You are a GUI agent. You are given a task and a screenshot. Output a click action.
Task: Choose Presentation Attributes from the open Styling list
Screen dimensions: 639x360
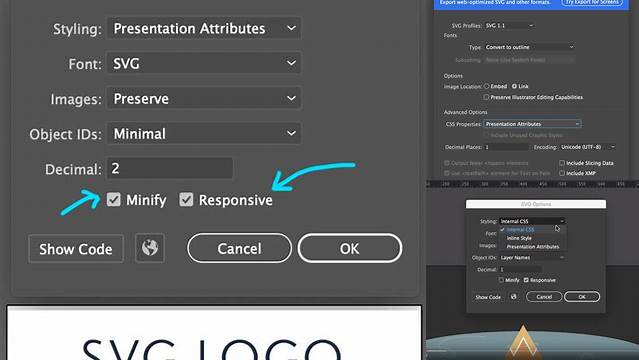[533, 247]
